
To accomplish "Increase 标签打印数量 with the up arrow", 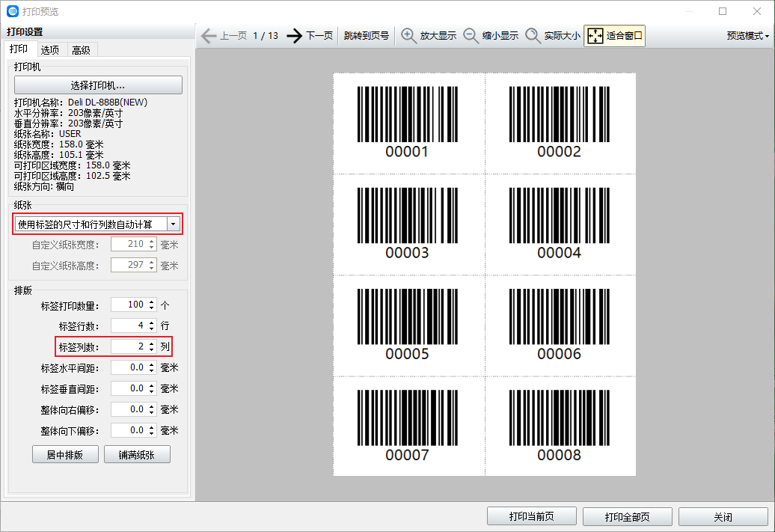I will point(152,302).
